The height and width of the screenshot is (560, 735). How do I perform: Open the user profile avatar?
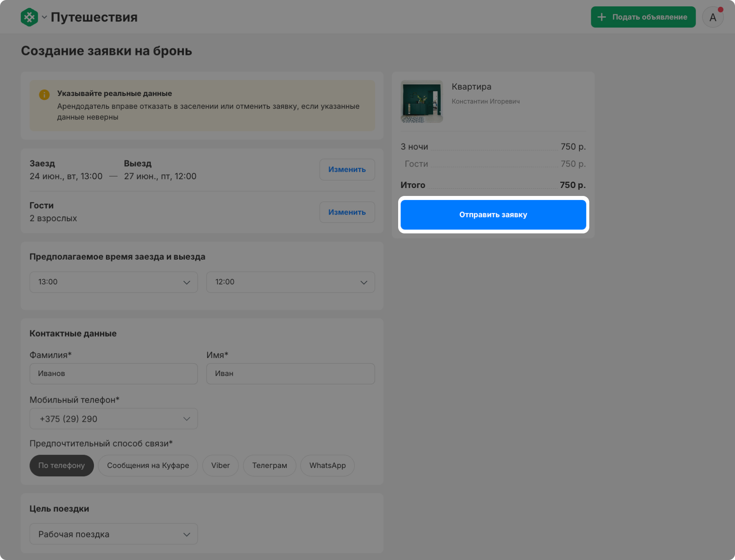click(712, 18)
